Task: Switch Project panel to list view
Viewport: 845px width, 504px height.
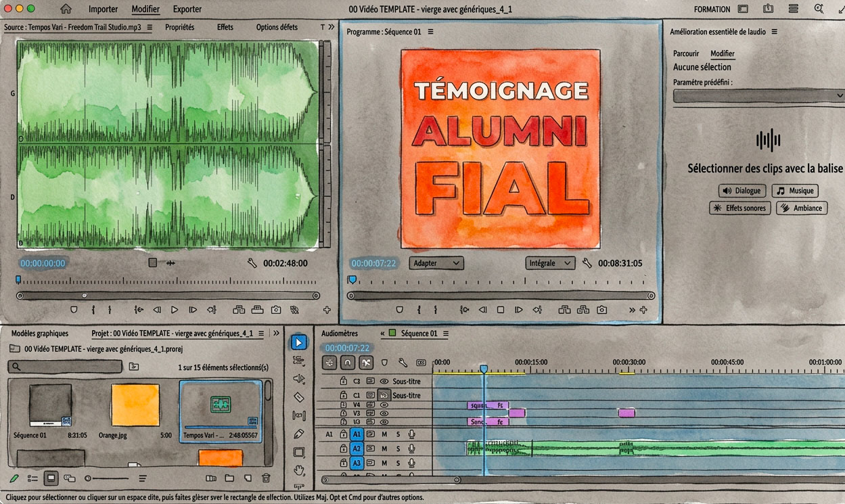Action: pyautogui.click(x=32, y=478)
